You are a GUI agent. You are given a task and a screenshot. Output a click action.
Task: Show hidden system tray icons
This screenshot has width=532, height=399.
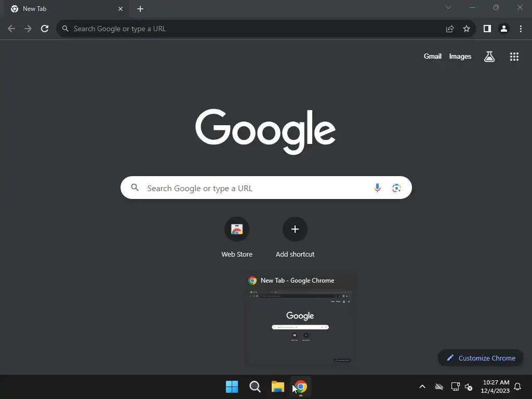point(422,387)
